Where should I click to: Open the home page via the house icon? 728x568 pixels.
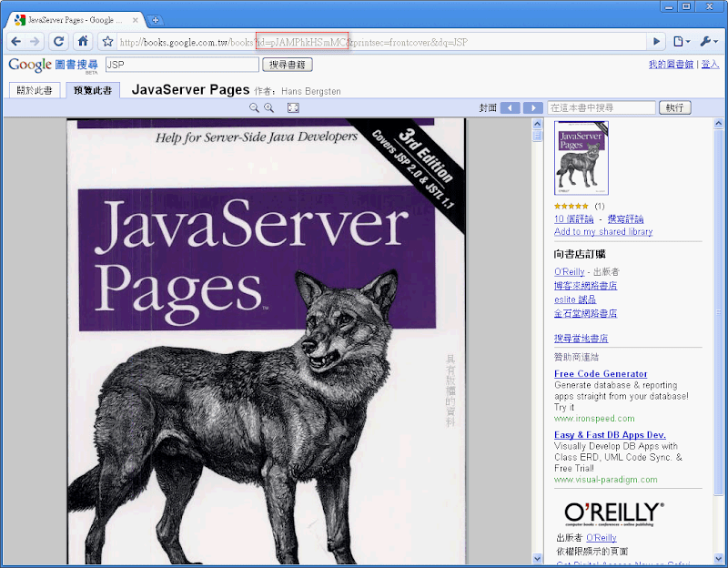click(x=83, y=42)
